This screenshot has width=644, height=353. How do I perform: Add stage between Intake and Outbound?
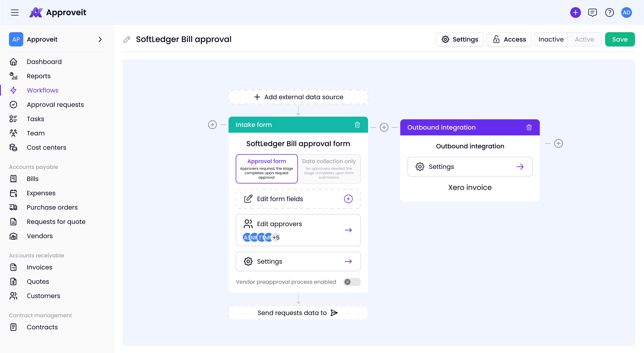point(384,127)
